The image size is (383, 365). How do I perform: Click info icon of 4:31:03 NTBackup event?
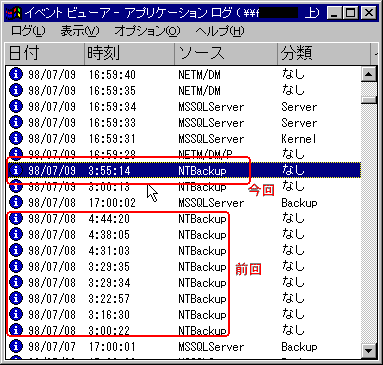click(16, 250)
